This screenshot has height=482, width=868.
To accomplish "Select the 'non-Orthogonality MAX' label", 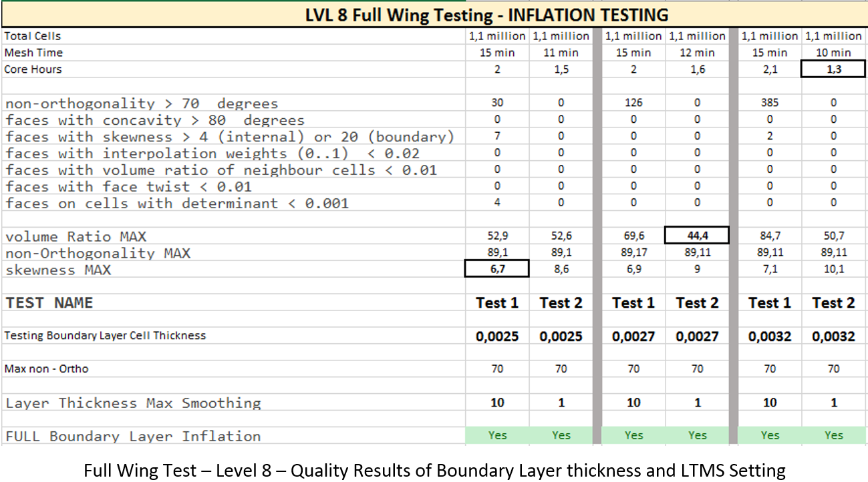I will (98, 253).
